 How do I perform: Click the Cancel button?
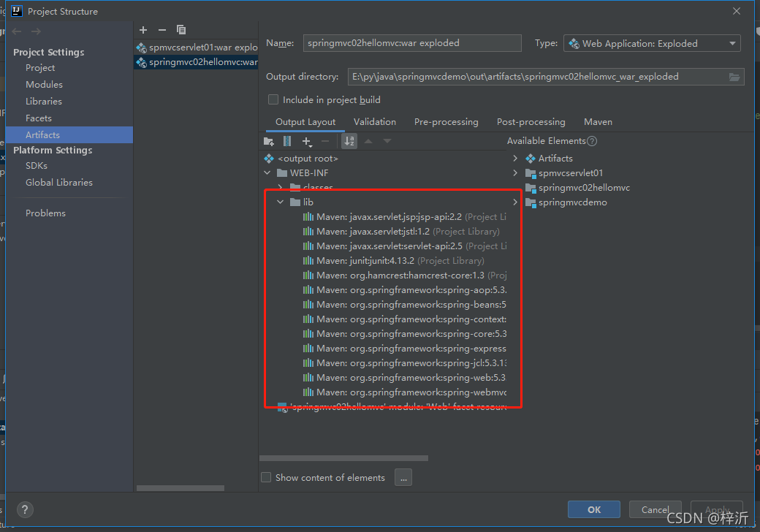click(x=655, y=510)
